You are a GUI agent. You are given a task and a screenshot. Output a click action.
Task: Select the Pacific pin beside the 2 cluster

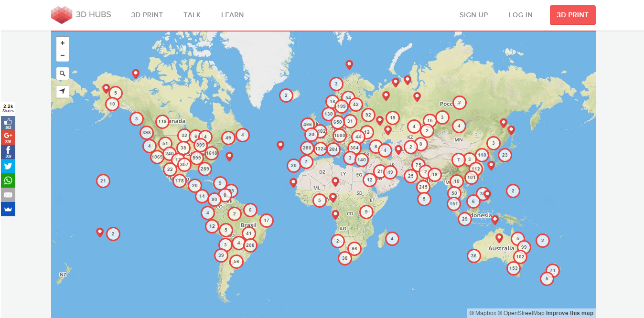tap(100, 233)
